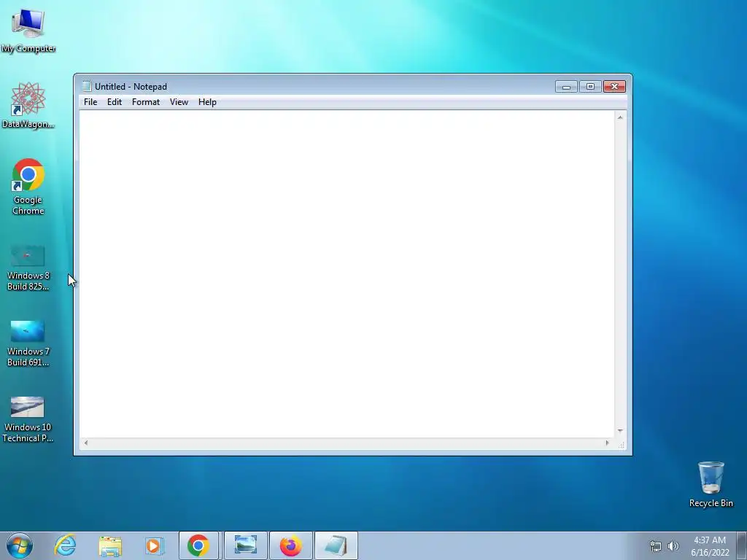Image resolution: width=747 pixels, height=560 pixels.
Task: Maximize the Notepad window
Action: coord(590,87)
